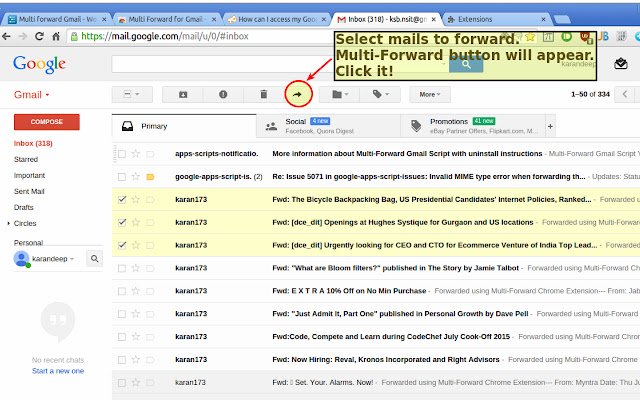The height and width of the screenshot is (400, 640).
Task: Open the karandeep chat status dropdown
Action: (72, 259)
